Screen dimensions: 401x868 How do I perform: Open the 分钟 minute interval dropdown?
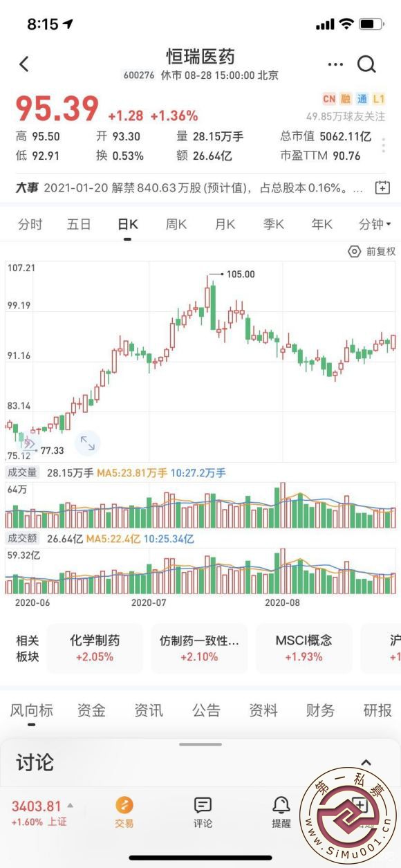pyautogui.click(x=375, y=224)
